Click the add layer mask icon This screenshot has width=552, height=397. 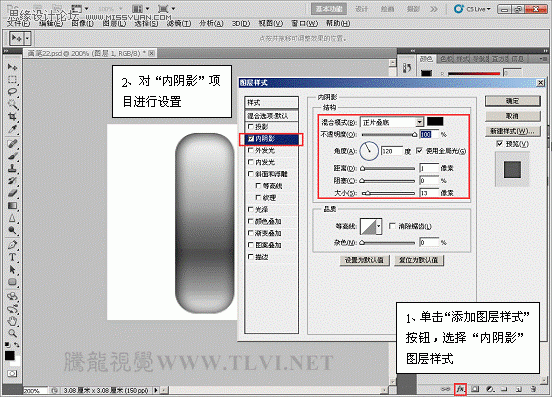(475, 389)
